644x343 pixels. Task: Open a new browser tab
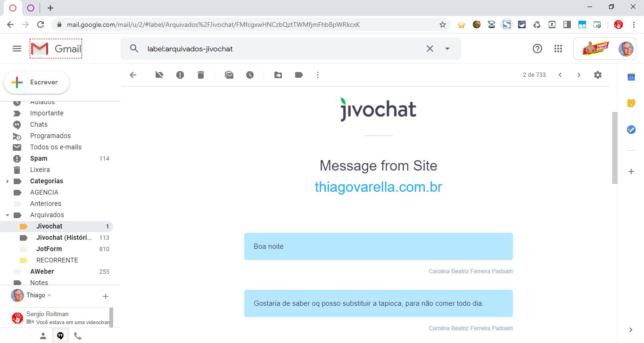click(50, 8)
